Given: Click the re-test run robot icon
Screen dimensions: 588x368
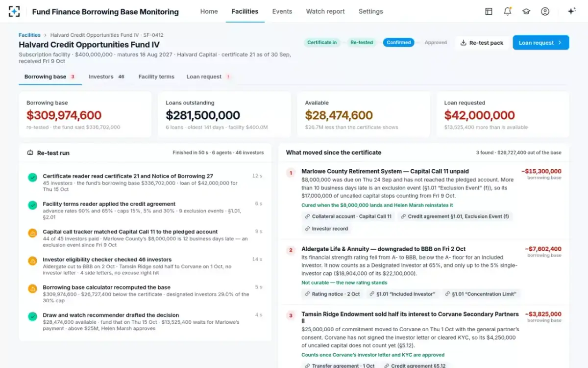Looking at the screenshot, I should (30, 153).
